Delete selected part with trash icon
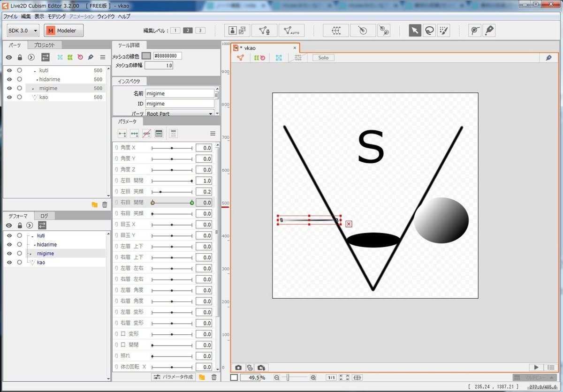Viewport: 563px width, 392px height. click(105, 204)
